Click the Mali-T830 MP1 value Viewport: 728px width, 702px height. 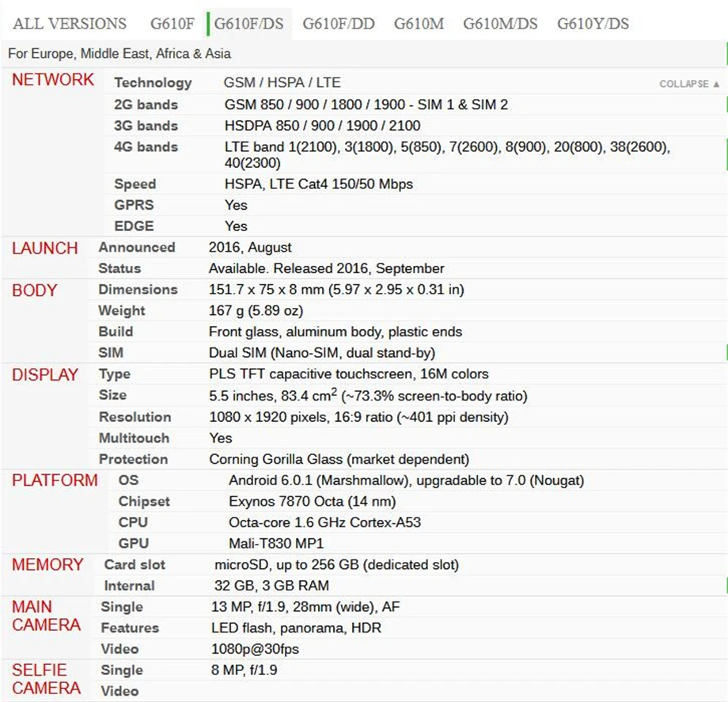tap(276, 543)
